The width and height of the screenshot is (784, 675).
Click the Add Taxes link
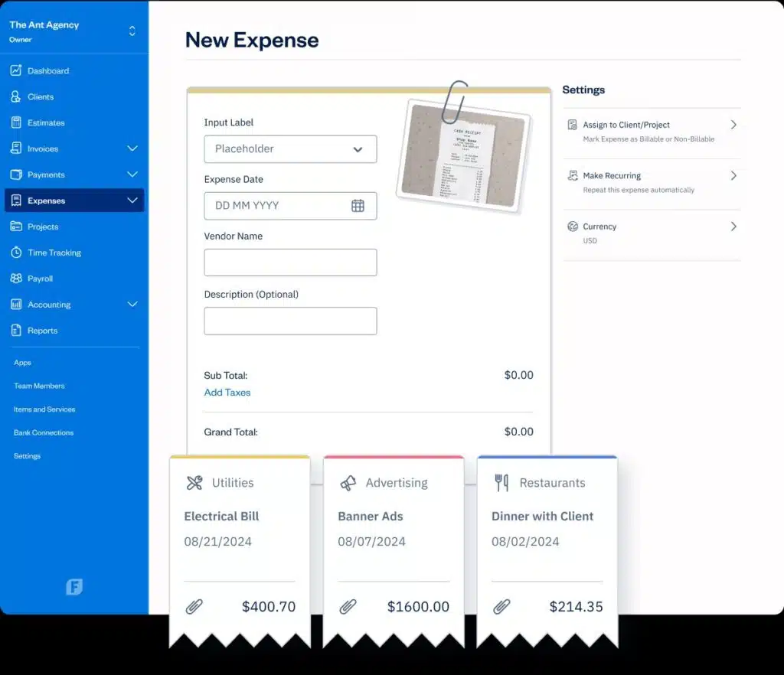[x=227, y=392]
